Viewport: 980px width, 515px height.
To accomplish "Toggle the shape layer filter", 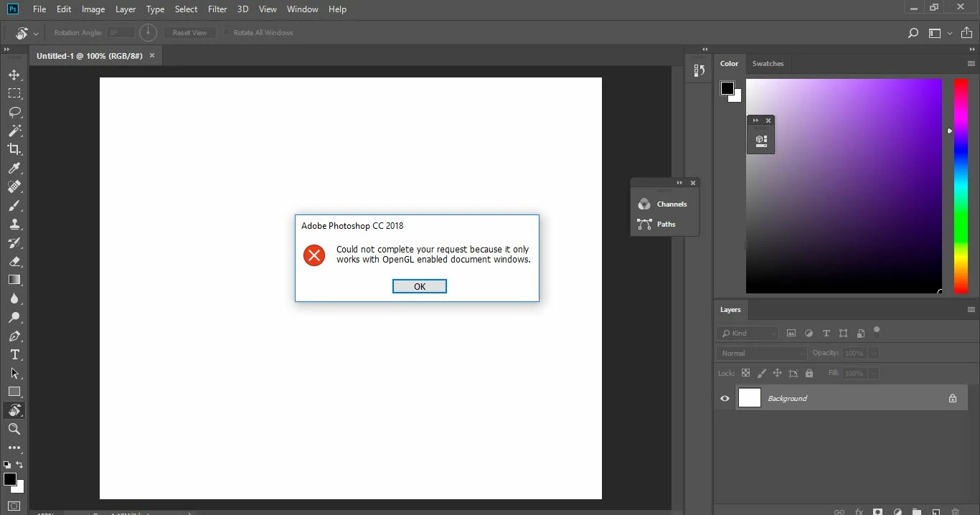I will (843, 333).
